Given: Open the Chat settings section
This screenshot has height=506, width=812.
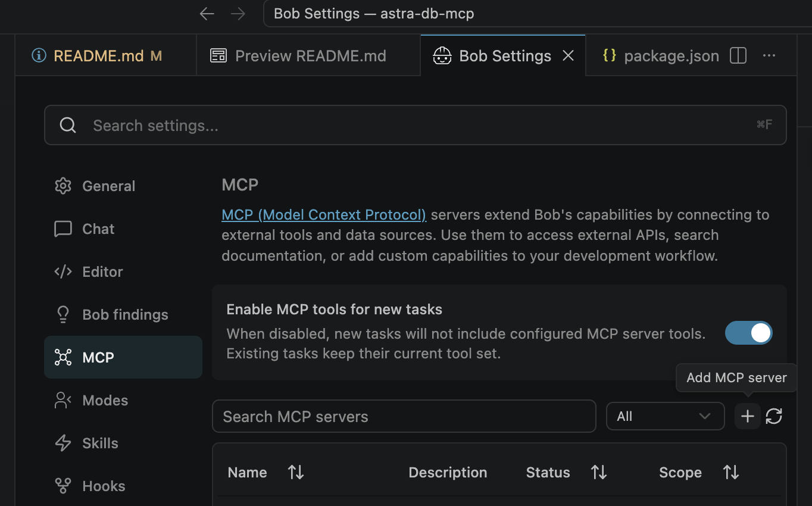Looking at the screenshot, I should point(123,229).
